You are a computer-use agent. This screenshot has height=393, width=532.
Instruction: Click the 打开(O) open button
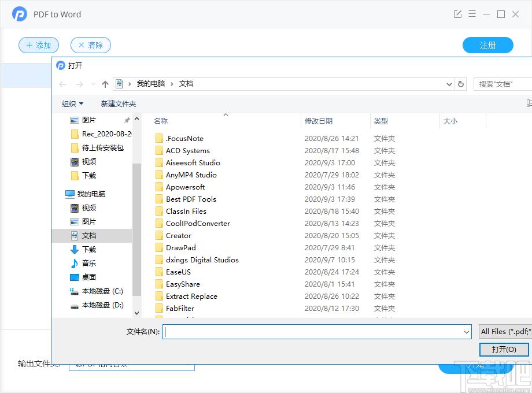tap(504, 350)
